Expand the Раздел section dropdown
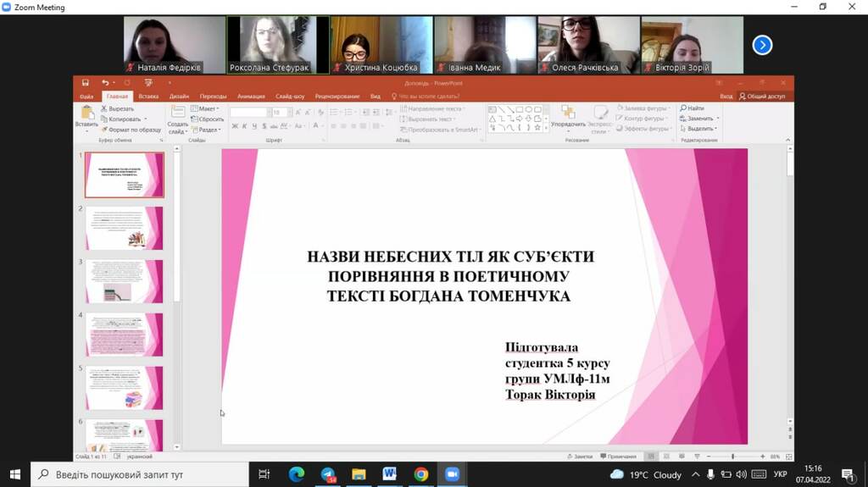Viewport: 868px width, 487px height. point(207,130)
